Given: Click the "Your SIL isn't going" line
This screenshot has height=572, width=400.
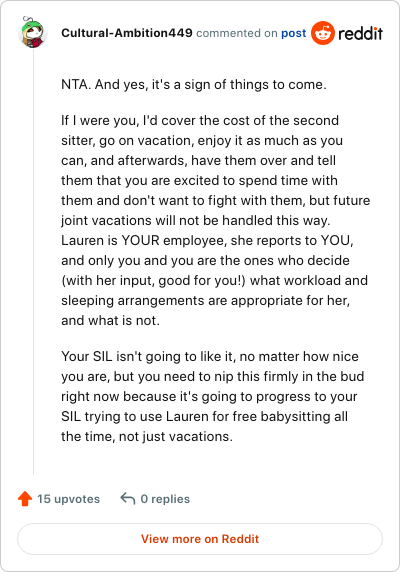Looking at the screenshot, I should click(210, 356).
